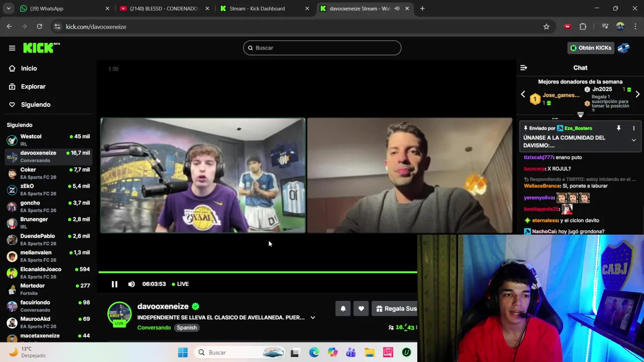
Task: Show previous top donors with left arrow
Action: 523,94
